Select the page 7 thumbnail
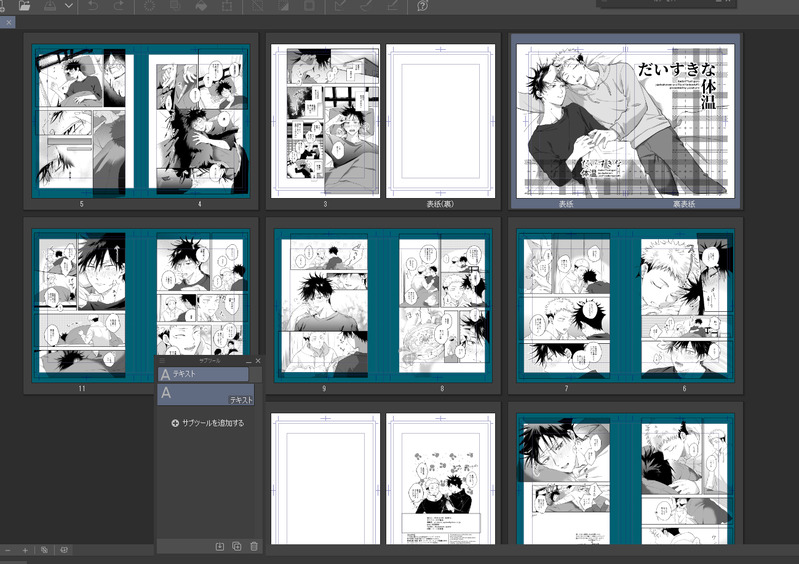 click(567, 306)
